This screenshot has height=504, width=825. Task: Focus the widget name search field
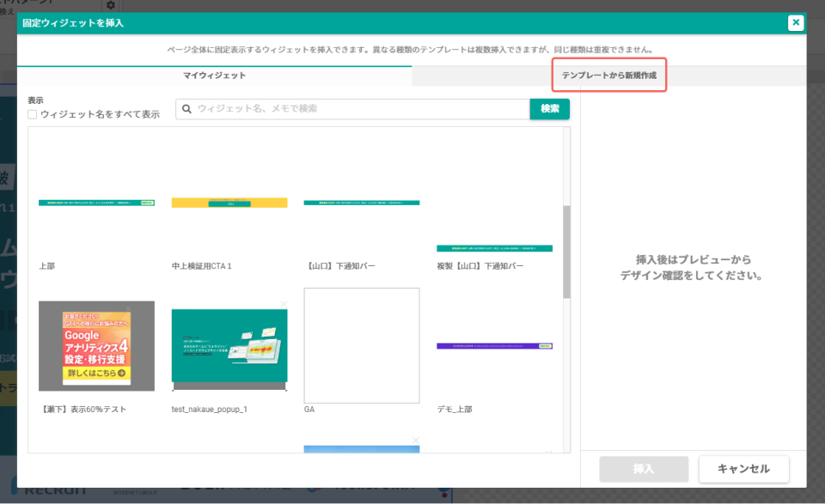pyautogui.click(x=352, y=109)
